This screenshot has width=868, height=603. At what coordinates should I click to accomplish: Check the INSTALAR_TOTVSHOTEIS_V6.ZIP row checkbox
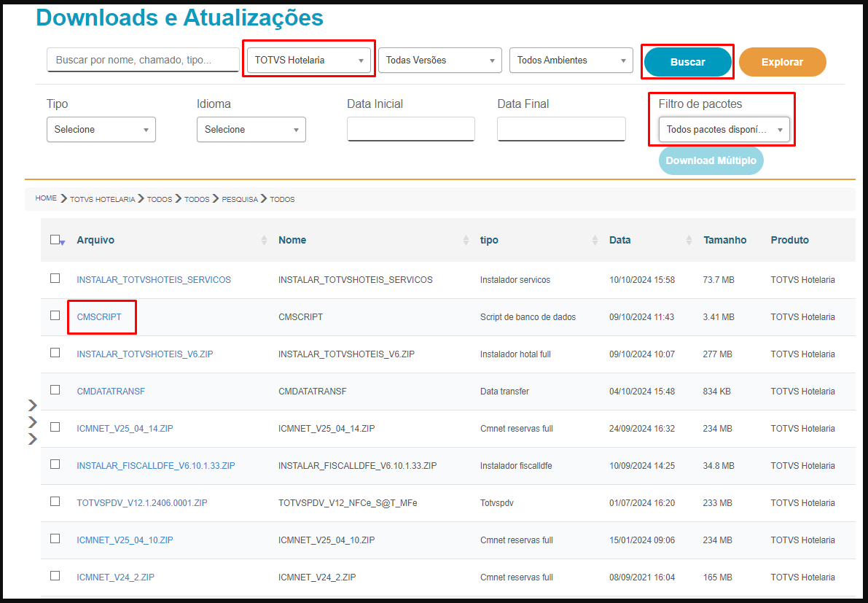[x=55, y=352]
